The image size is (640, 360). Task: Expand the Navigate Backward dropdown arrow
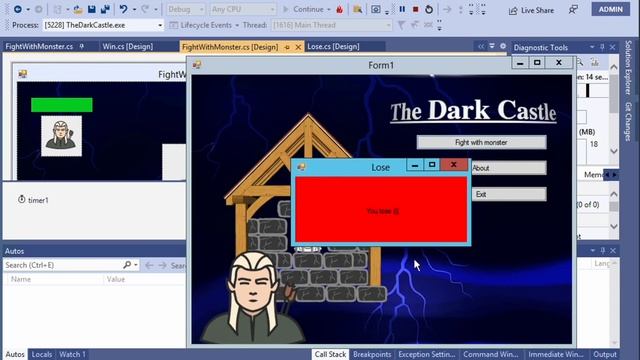28,9
